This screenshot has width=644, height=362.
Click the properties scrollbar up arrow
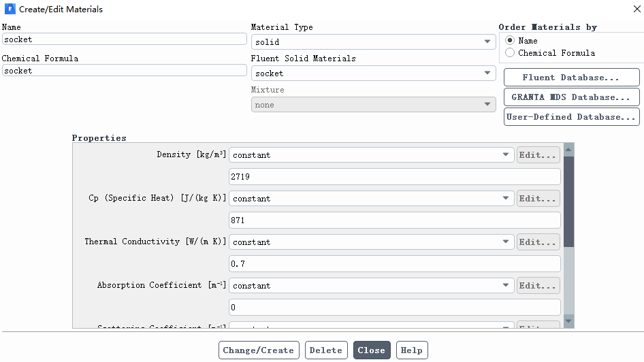569,150
